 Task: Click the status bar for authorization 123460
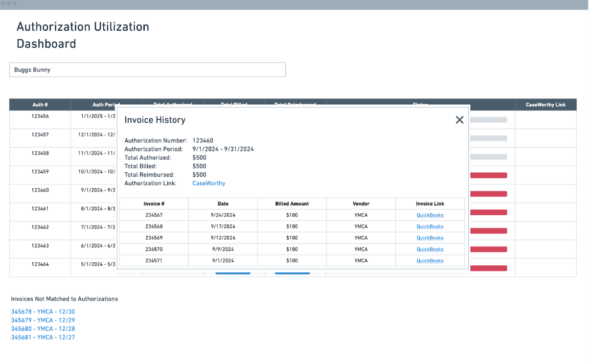click(x=489, y=194)
